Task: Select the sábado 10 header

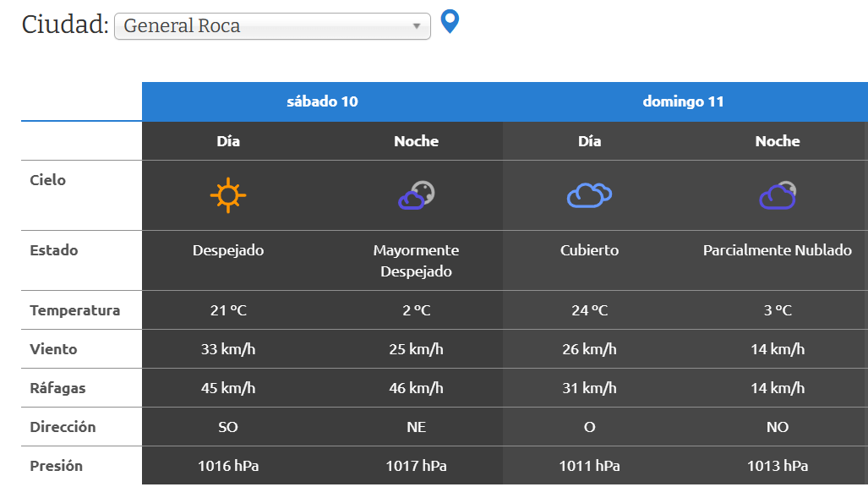Action: click(x=322, y=101)
